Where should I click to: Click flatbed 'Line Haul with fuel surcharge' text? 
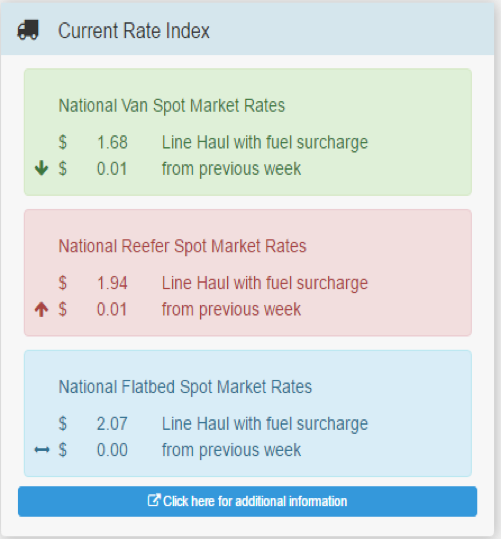(x=265, y=424)
